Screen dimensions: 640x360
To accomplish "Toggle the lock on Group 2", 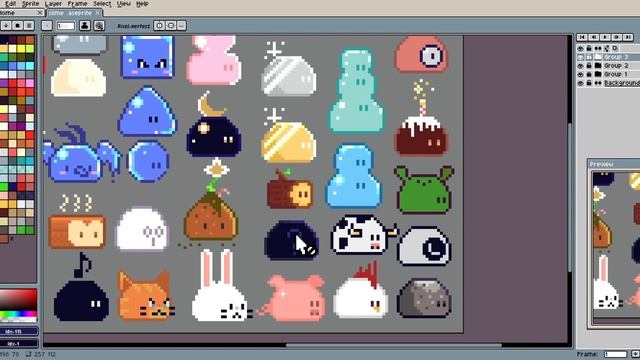I will [589, 66].
